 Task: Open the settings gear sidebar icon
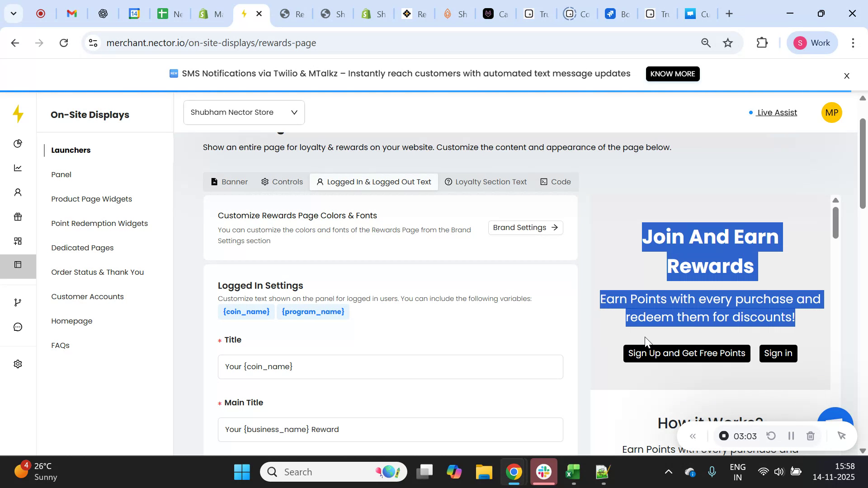18,364
